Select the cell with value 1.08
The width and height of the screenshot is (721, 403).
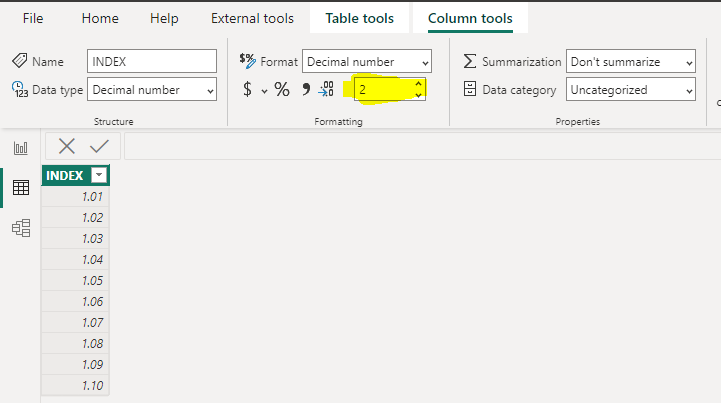75,343
